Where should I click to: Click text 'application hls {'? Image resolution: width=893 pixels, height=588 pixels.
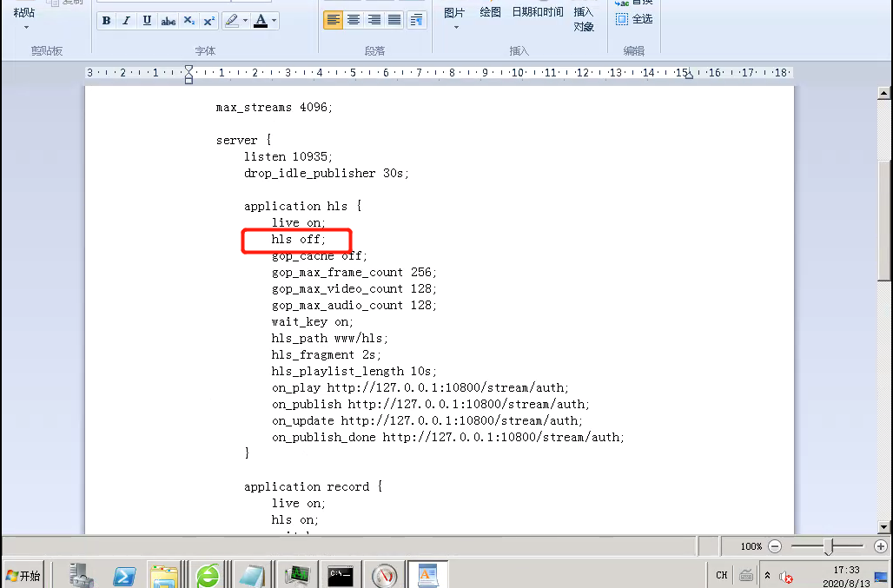click(x=302, y=206)
